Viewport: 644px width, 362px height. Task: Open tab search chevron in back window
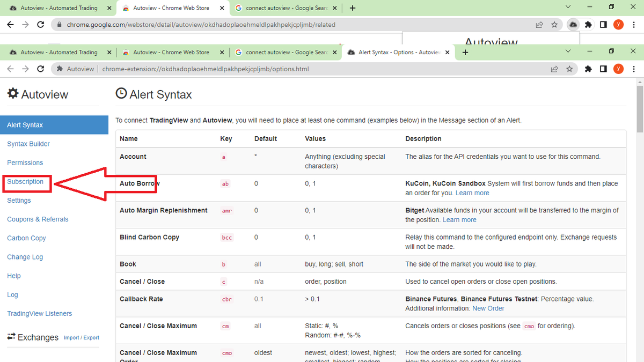click(x=569, y=7)
